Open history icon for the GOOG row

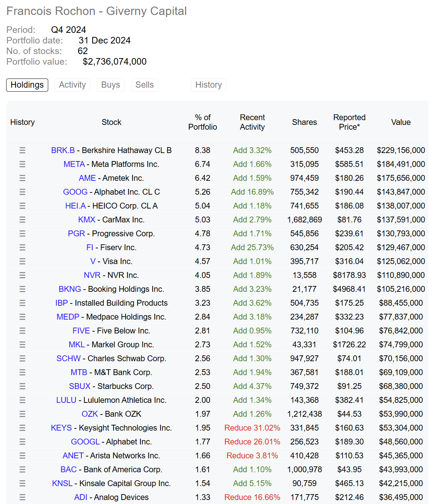[22, 192]
